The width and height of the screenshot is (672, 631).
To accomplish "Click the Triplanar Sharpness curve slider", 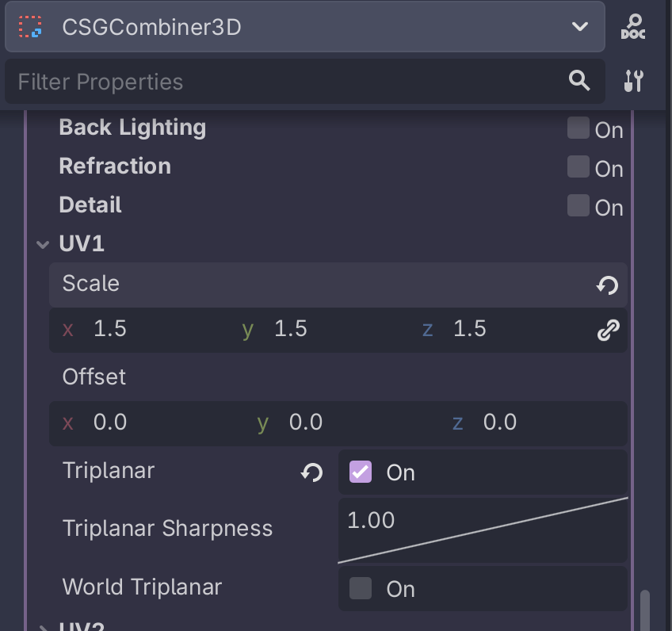I will 483,530.
